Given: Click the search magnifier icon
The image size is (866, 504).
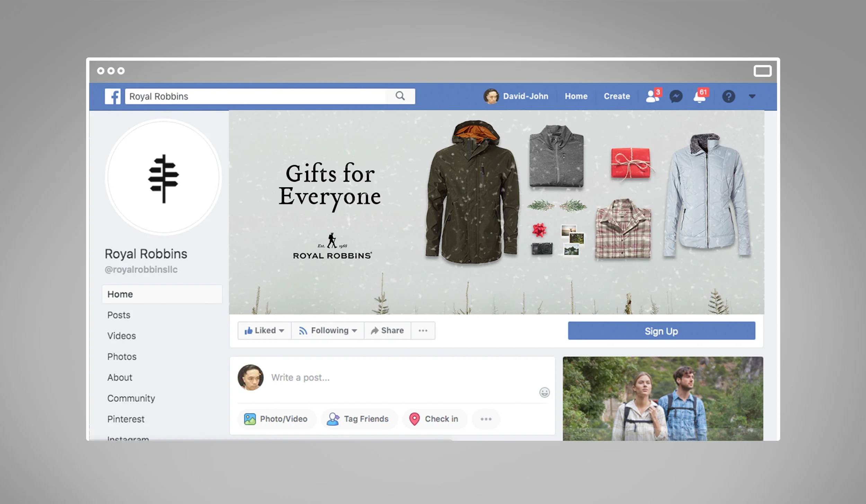Looking at the screenshot, I should point(400,96).
